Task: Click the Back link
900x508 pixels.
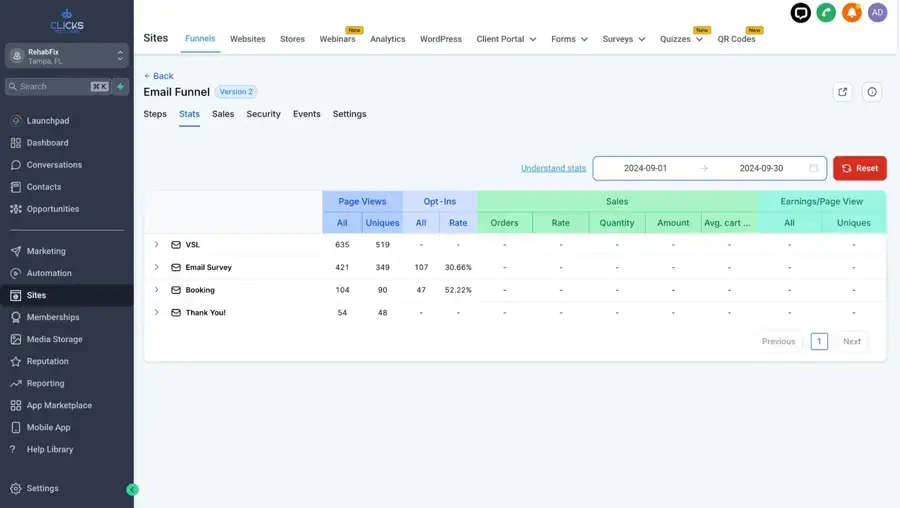Action: 158,76
